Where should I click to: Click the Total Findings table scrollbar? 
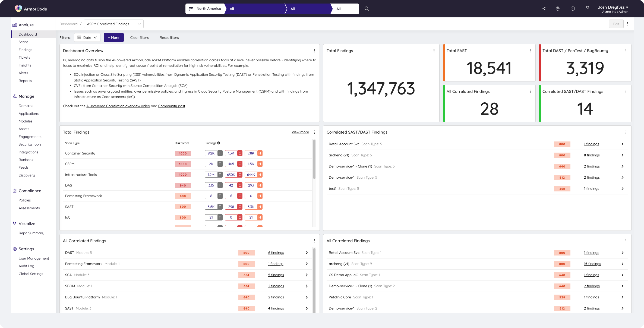pyautogui.click(x=314, y=159)
